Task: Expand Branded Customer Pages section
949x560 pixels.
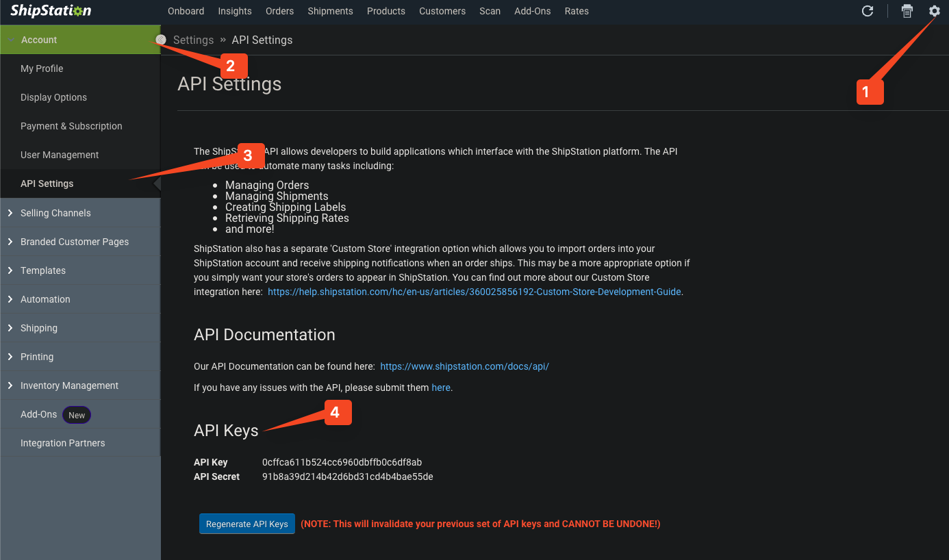Action: click(80, 242)
